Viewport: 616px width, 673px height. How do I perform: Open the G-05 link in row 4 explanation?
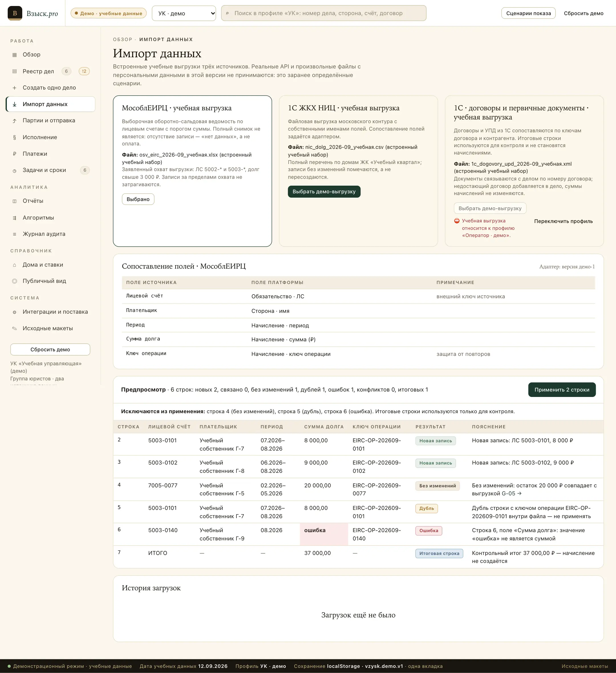coord(512,493)
